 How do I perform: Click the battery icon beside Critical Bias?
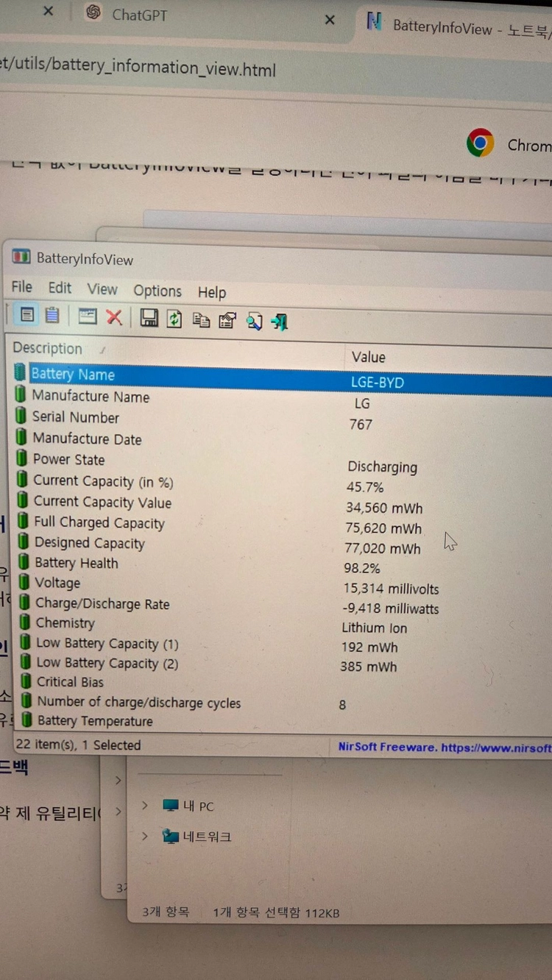coord(26,681)
